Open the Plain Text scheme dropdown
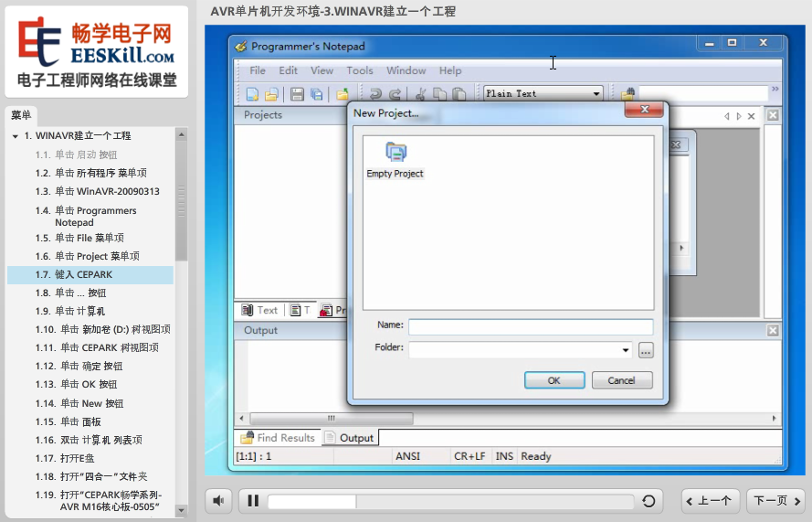The width and height of the screenshot is (812, 522). (596, 94)
